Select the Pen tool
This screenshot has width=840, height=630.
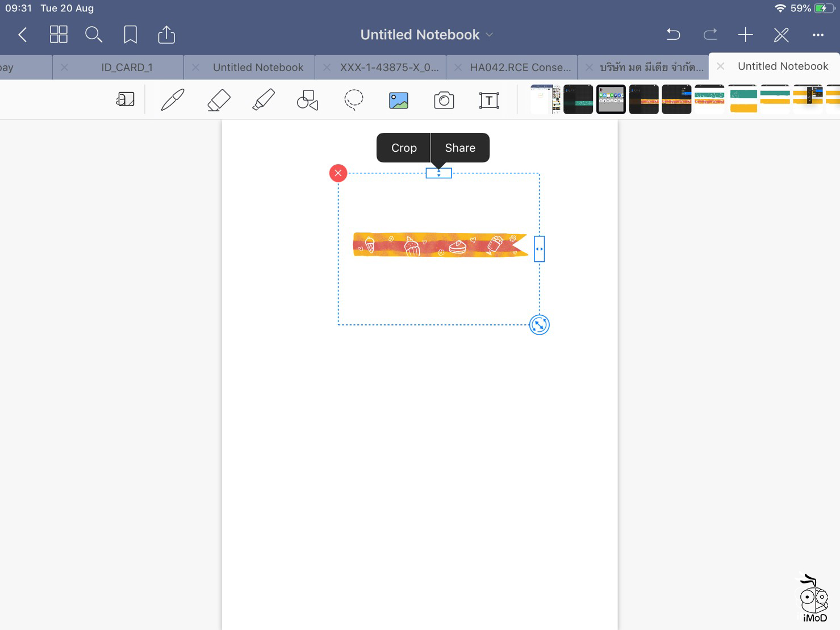point(172,99)
